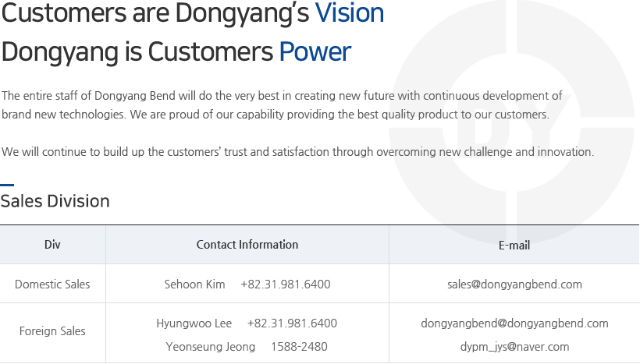Click the Div column header

coord(52,245)
